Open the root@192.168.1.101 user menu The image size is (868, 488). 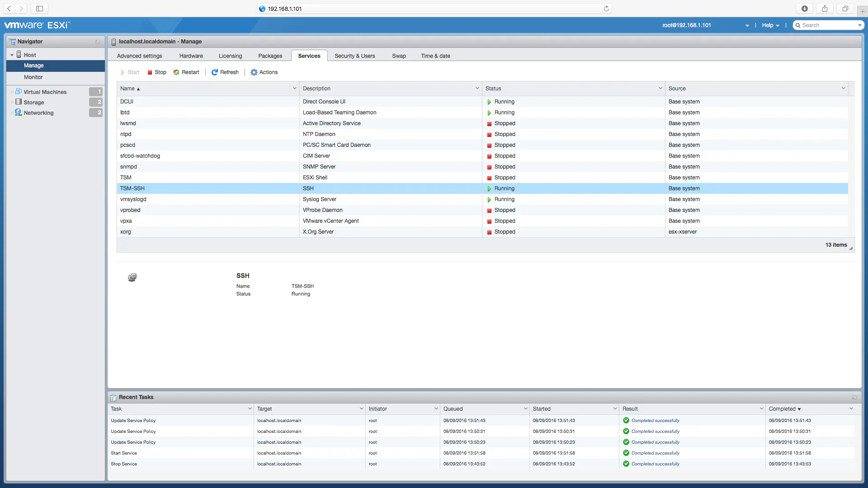tap(705, 25)
